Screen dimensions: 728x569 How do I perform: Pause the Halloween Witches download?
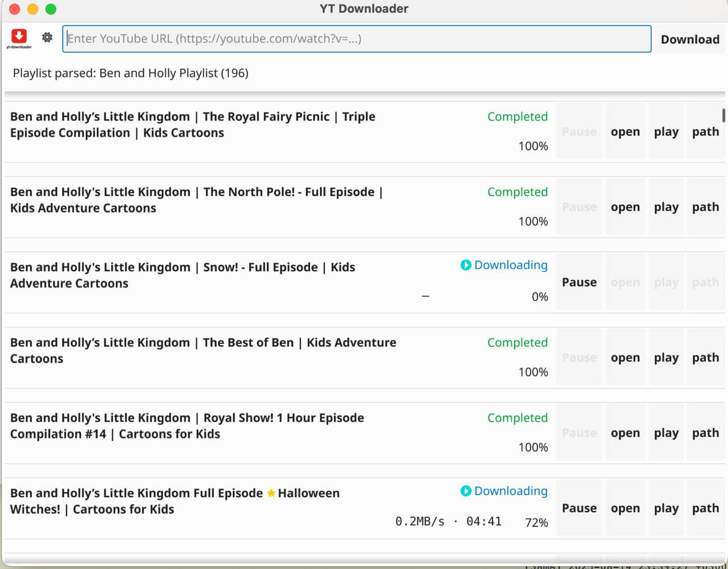coord(579,508)
